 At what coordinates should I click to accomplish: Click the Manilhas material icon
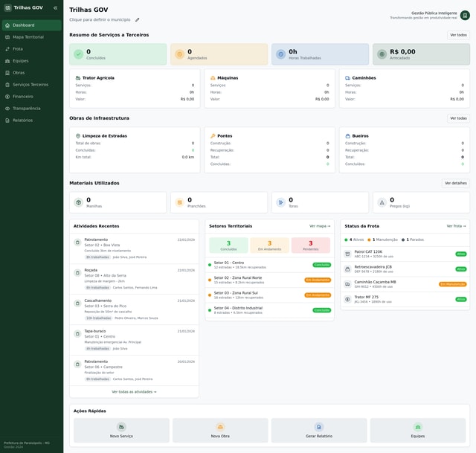coord(78,202)
